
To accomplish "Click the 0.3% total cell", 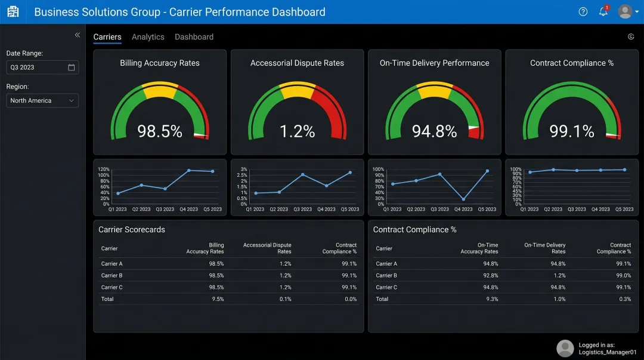I will (x=625, y=299).
